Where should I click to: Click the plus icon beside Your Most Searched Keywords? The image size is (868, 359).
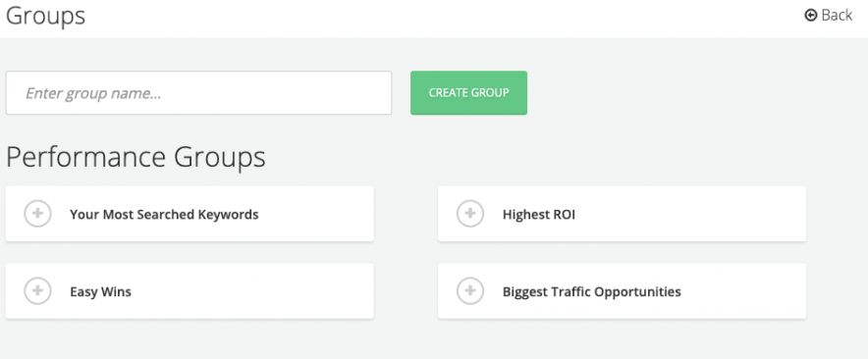(x=37, y=214)
